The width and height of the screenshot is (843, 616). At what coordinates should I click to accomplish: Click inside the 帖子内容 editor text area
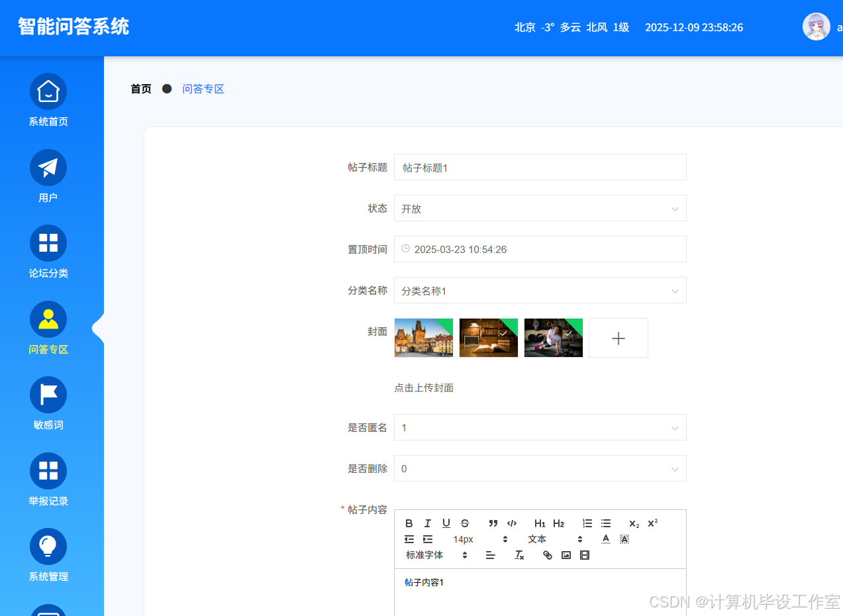click(x=540, y=592)
